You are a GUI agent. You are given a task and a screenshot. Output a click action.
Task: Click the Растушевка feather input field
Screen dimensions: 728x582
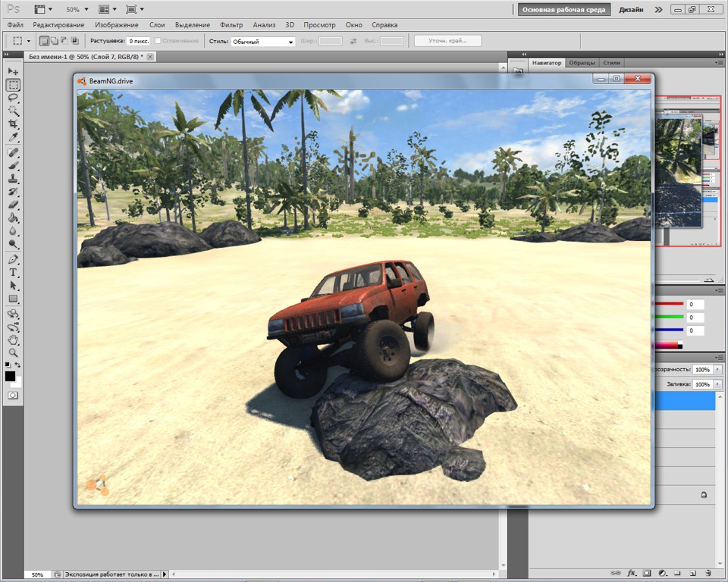[139, 41]
